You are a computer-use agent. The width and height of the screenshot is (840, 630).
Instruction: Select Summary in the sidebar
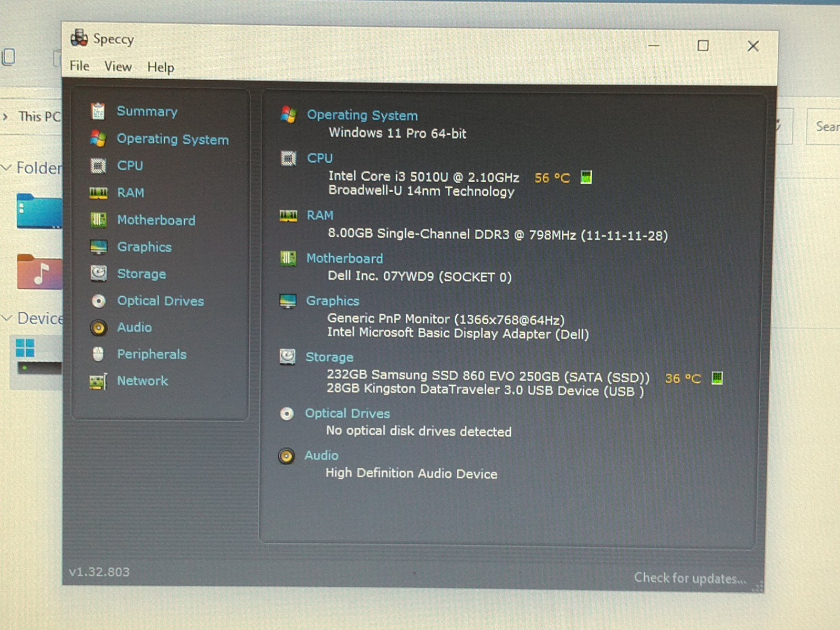coord(147,111)
